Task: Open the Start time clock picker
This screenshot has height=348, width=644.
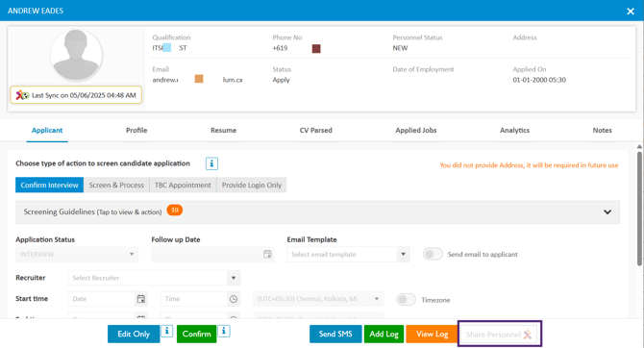Action: point(234,299)
